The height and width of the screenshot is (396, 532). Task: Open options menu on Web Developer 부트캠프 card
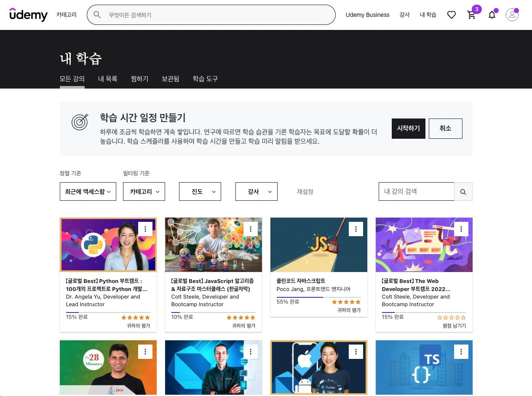(461, 229)
